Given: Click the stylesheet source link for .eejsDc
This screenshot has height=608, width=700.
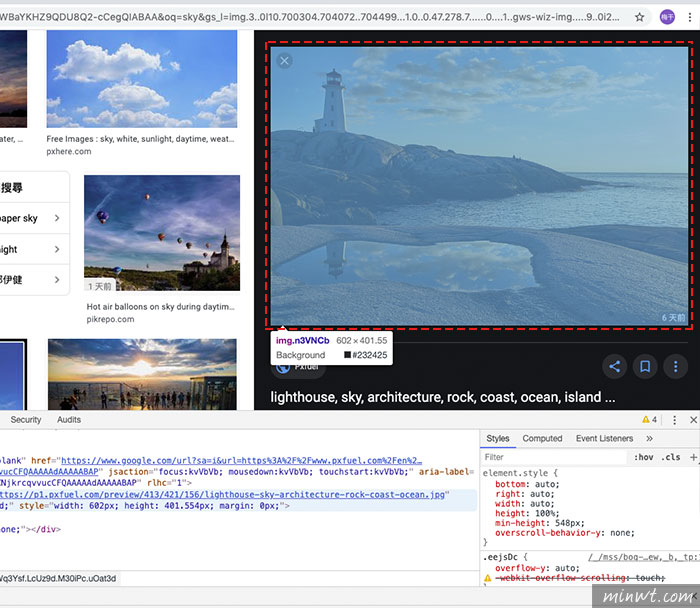Looking at the screenshot, I should point(644,557).
